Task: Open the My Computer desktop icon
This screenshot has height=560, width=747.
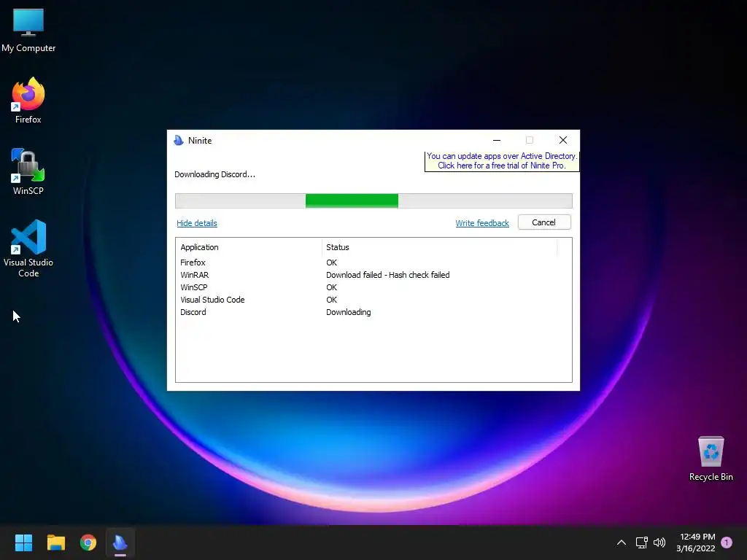Action: pyautogui.click(x=28, y=30)
